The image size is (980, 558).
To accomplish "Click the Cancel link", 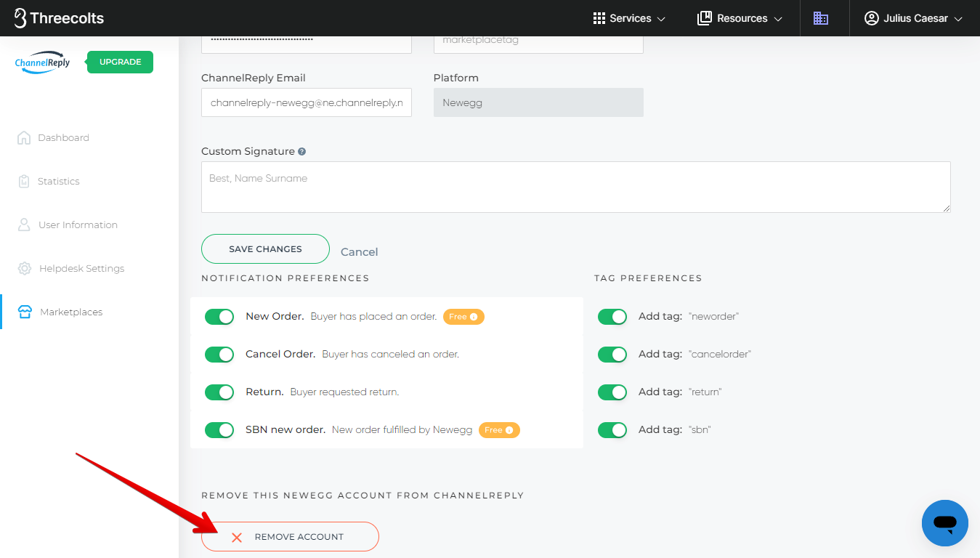I will coord(359,252).
